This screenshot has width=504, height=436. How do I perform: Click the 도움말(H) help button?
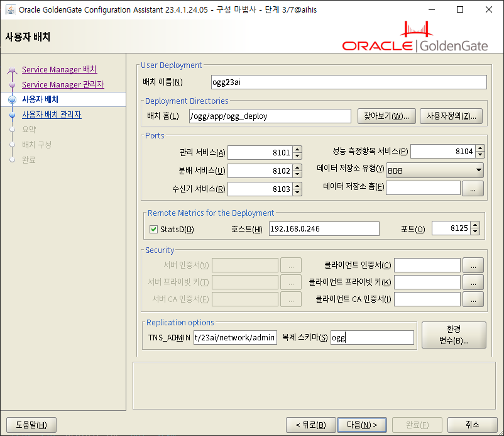(31, 425)
